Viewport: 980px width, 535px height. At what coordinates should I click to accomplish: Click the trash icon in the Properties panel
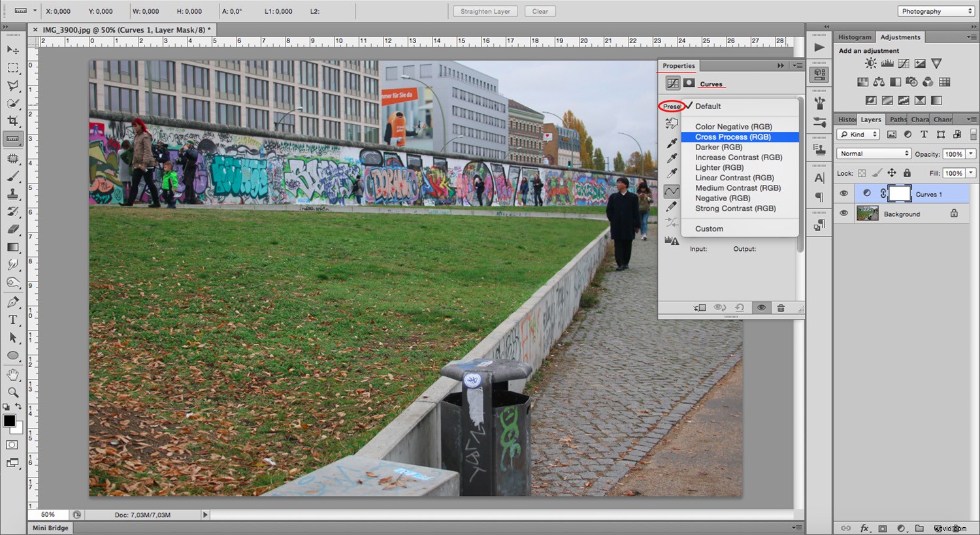[781, 308]
